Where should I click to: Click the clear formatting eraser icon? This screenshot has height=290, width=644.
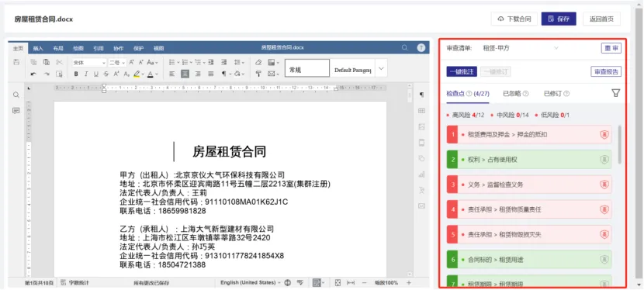[x=258, y=62]
